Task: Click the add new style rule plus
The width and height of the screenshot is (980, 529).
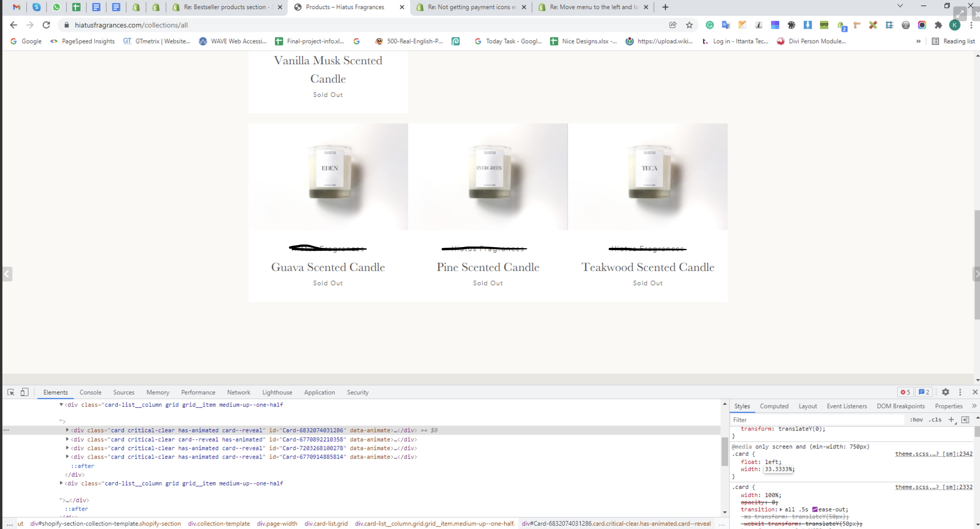Action: coord(951,419)
